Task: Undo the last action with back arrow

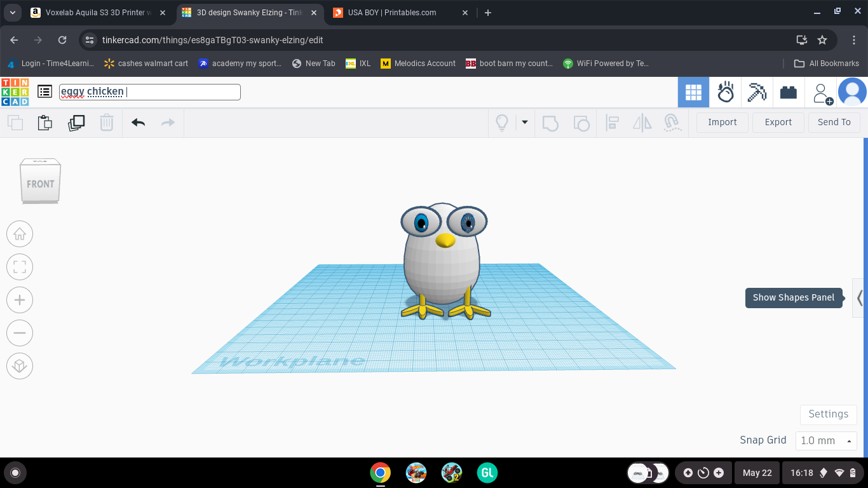Action: pyautogui.click(x=138, y=123)
